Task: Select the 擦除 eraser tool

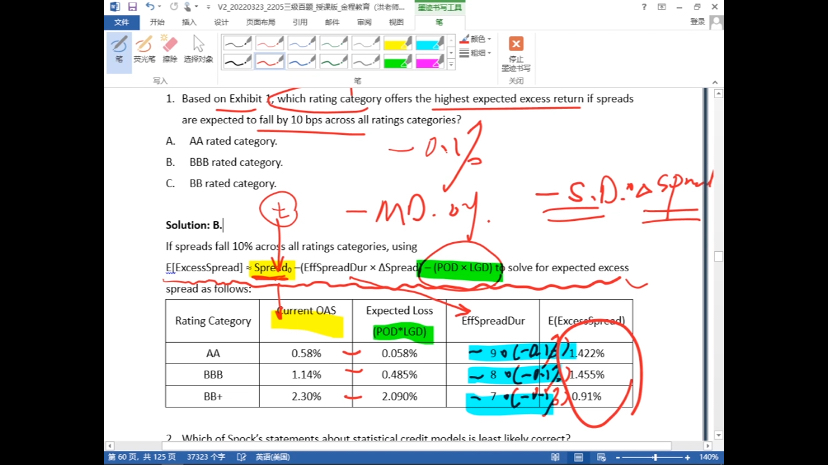Action: pos(170,48)
